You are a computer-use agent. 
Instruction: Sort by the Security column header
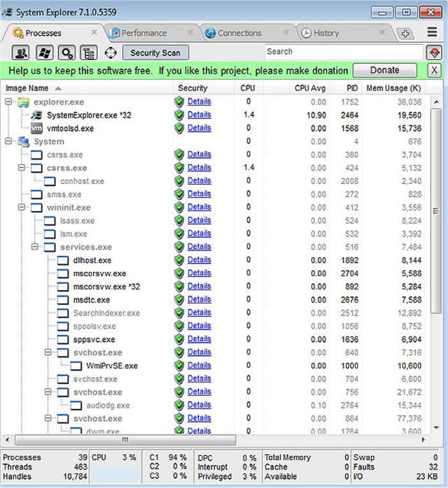point(204,88)
